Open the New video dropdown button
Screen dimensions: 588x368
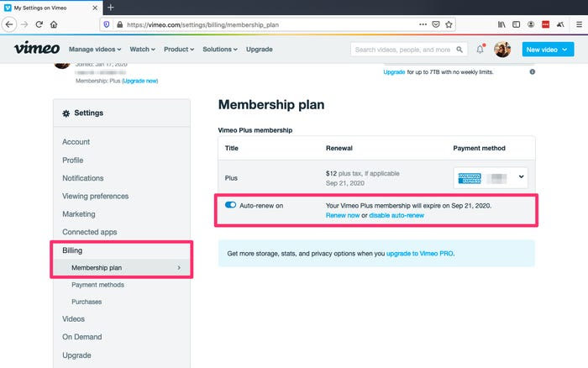pos(548,49)
